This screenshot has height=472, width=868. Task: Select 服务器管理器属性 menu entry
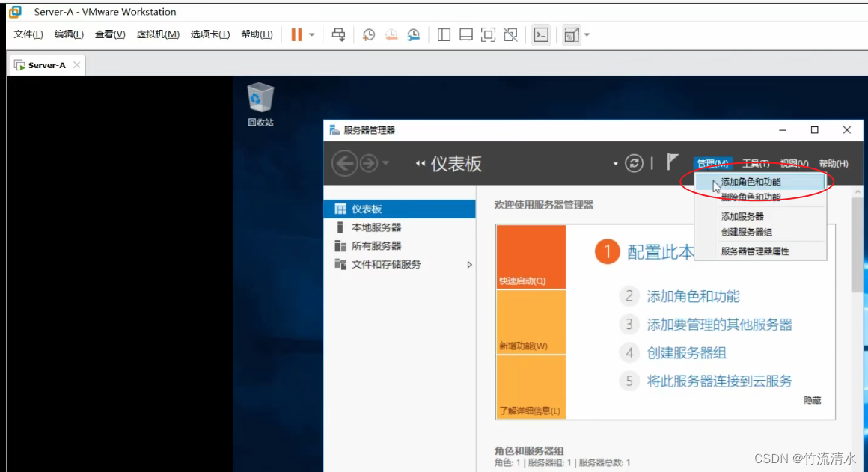(760, 251)
